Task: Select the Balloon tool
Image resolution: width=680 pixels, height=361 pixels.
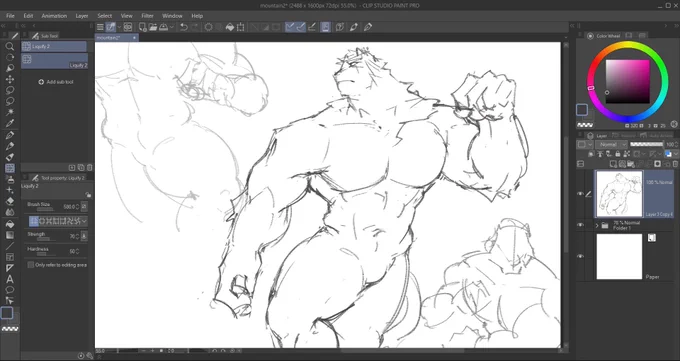Action: (10, 290)
